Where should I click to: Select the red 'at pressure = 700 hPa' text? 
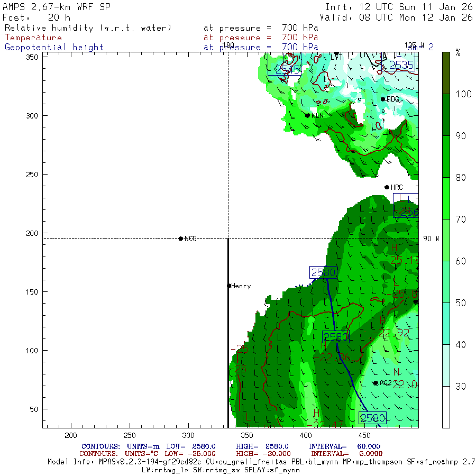click(261, 38)
